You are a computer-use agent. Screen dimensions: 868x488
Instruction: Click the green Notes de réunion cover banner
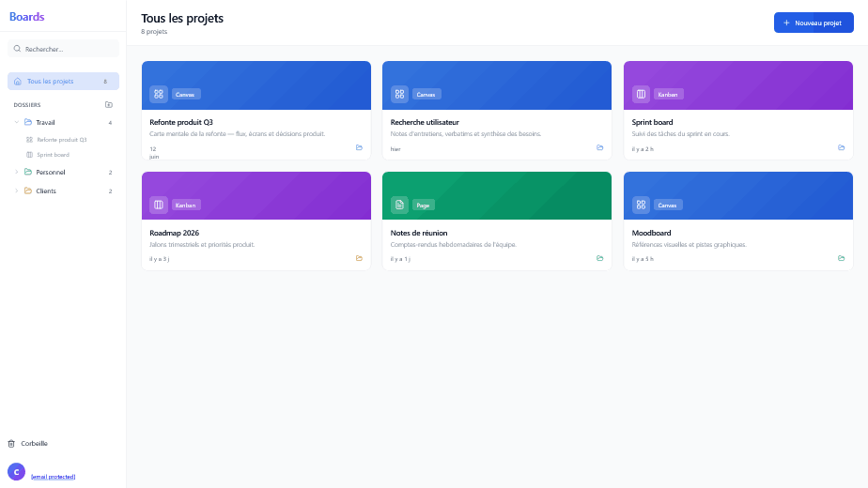click(497, 195)
